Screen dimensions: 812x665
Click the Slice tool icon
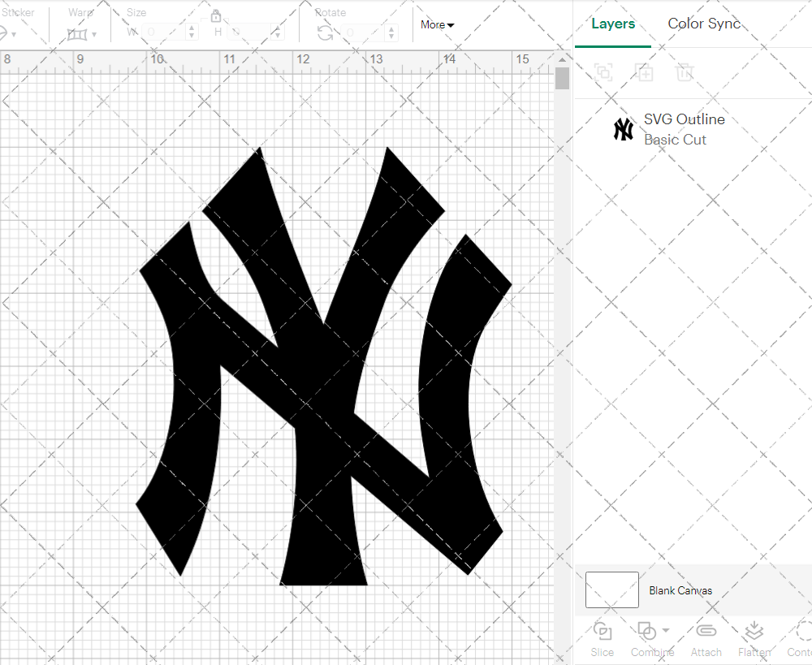tap(603, 631)
